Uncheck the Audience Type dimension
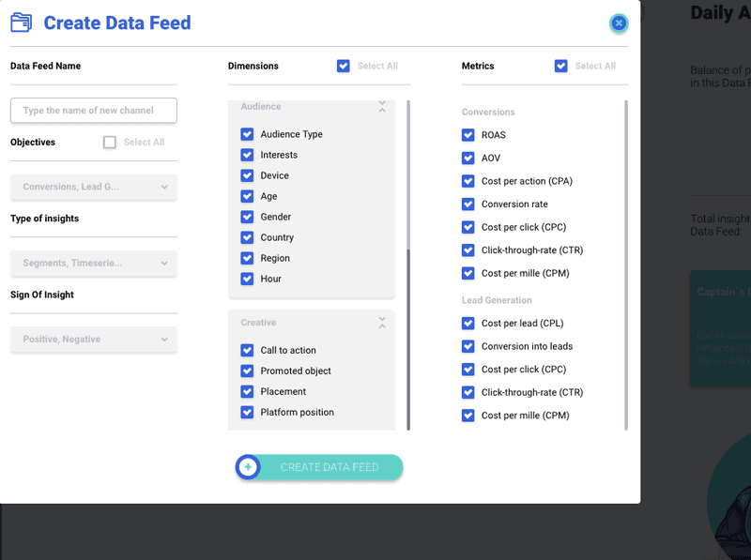The image size is (751, 560). 247,134
